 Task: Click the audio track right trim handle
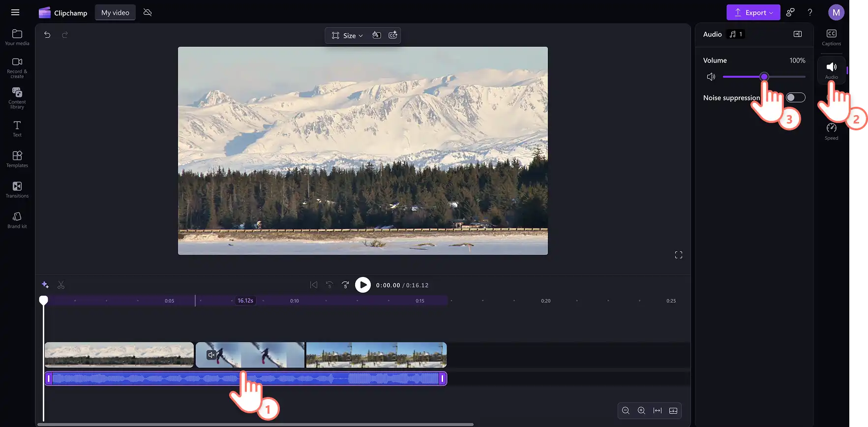coord(443,378)
